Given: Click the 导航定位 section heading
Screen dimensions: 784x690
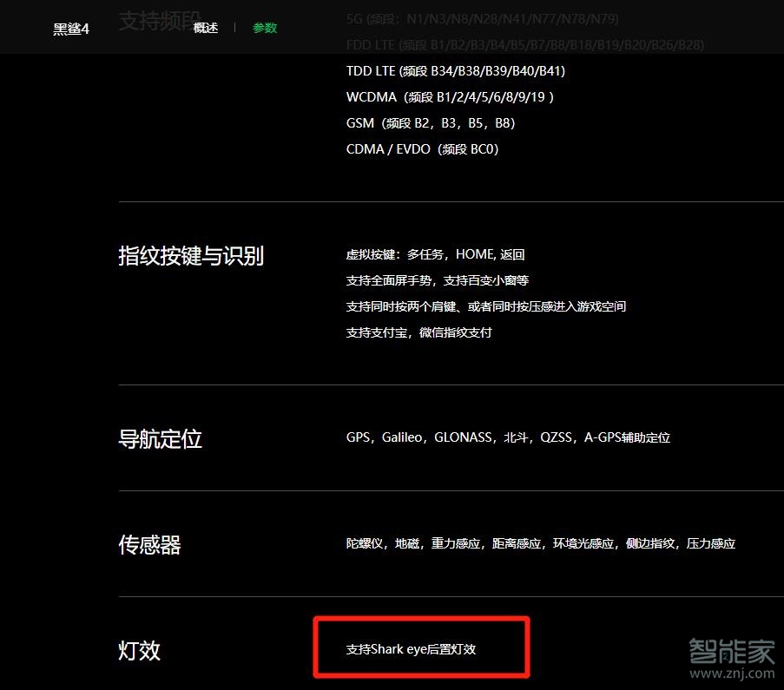Looking at the screenshot, I should (160, 439).
